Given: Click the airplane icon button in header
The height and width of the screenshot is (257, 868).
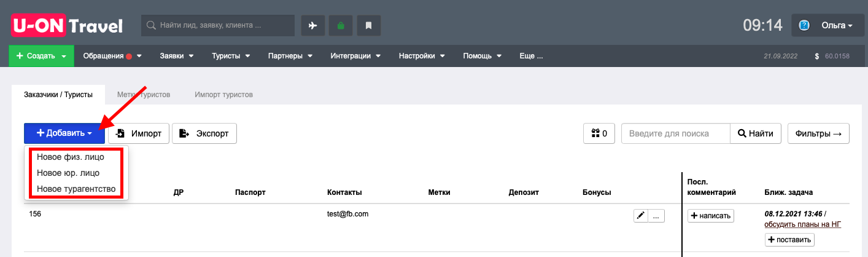Looking at the screenshot, I should 312,25.
